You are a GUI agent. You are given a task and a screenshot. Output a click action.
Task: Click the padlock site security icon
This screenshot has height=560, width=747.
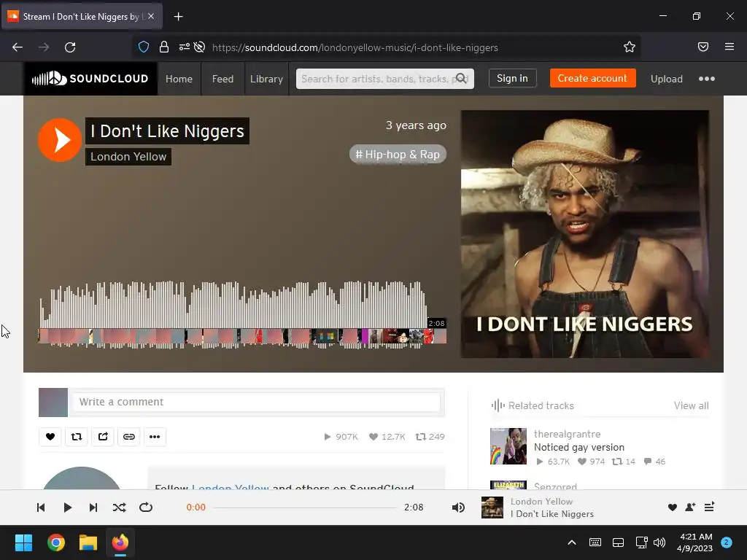164,47
